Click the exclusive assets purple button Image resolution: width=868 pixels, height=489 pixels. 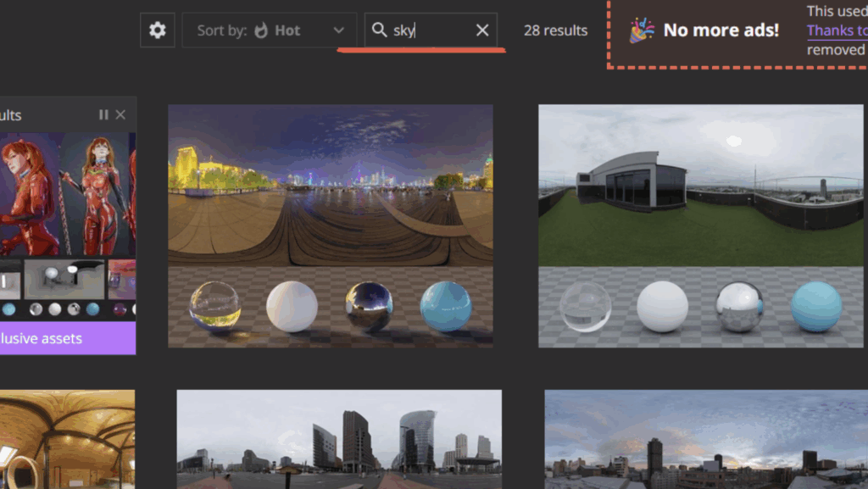(x=67, y=338)
